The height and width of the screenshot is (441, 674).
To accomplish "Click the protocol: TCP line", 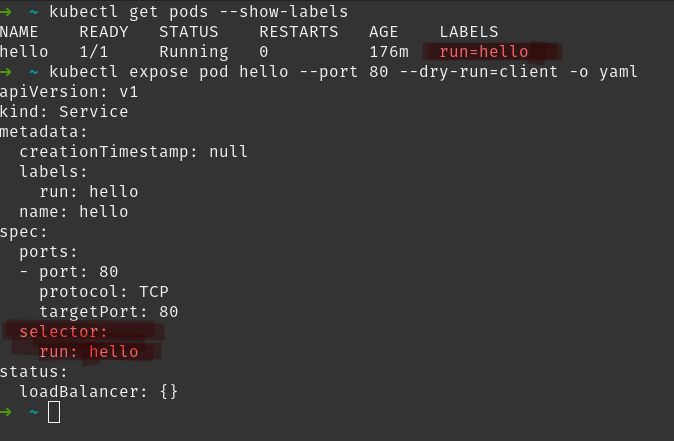I will (103, 292).
